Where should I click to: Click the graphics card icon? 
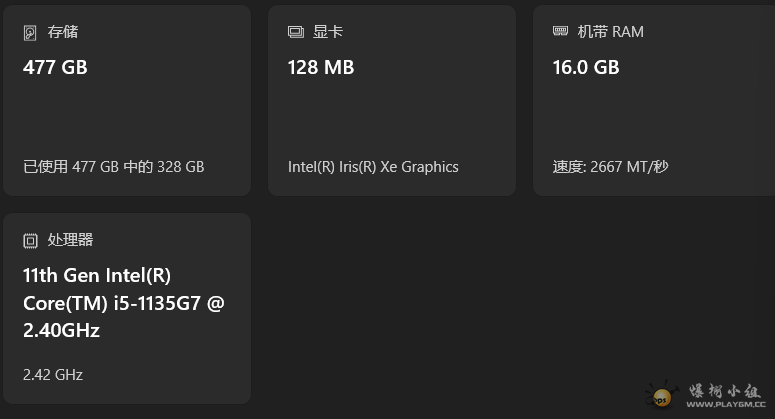295,32
